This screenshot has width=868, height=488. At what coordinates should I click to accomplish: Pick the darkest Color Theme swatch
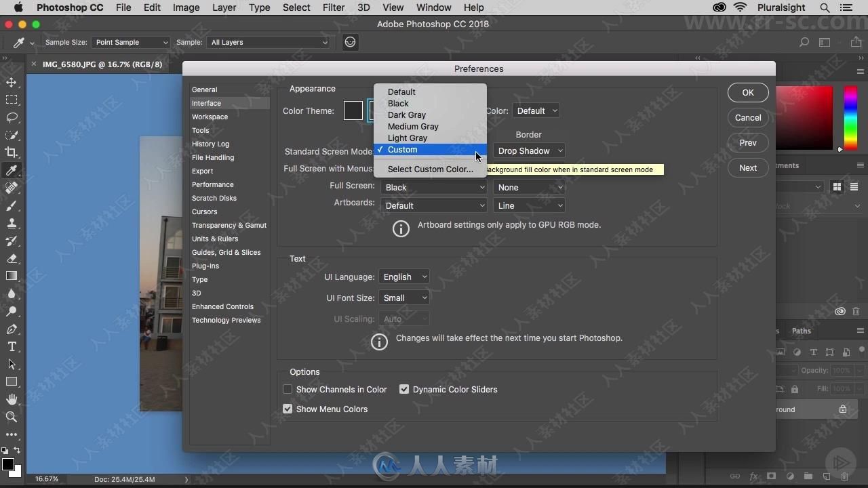tap(353, 110)
